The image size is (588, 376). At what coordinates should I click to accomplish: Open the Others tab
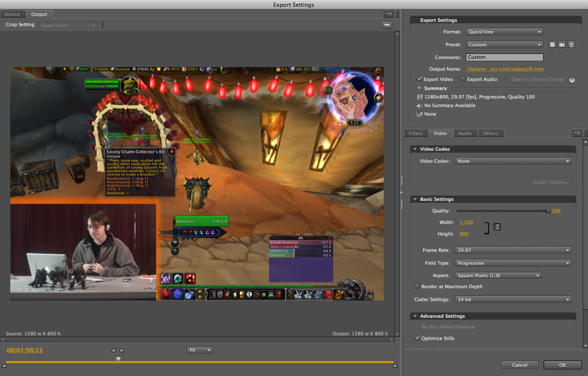click(490, 133)
